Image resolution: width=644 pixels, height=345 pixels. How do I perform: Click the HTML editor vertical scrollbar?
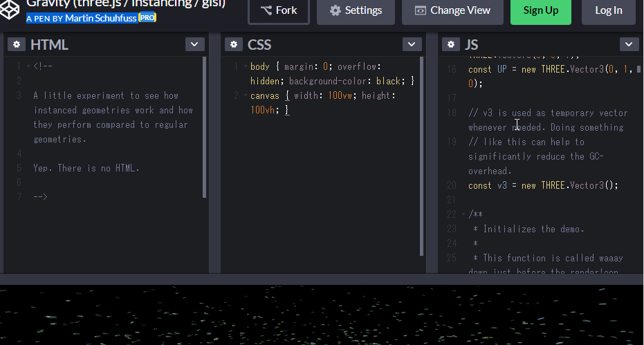pyautogui.click(x=205, y=127)
